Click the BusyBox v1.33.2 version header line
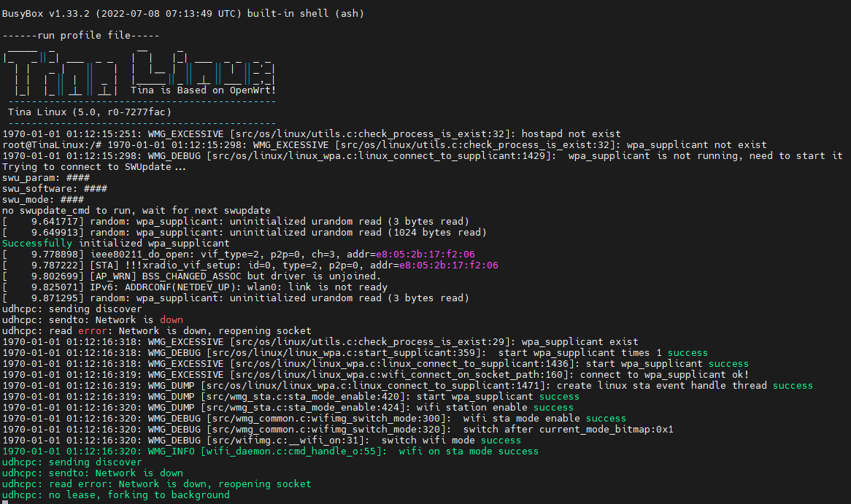 click(x=182, y=13)
